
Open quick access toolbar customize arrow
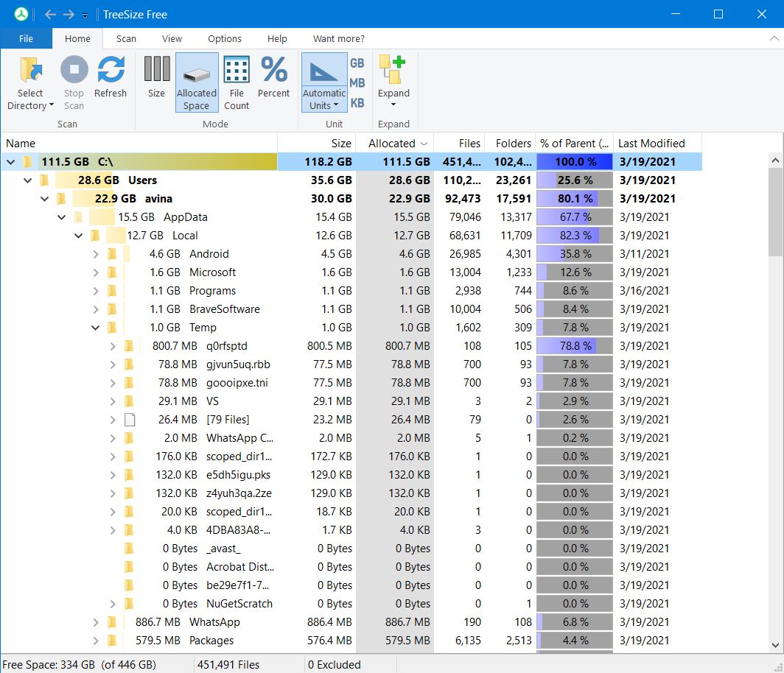pos(85,15)
